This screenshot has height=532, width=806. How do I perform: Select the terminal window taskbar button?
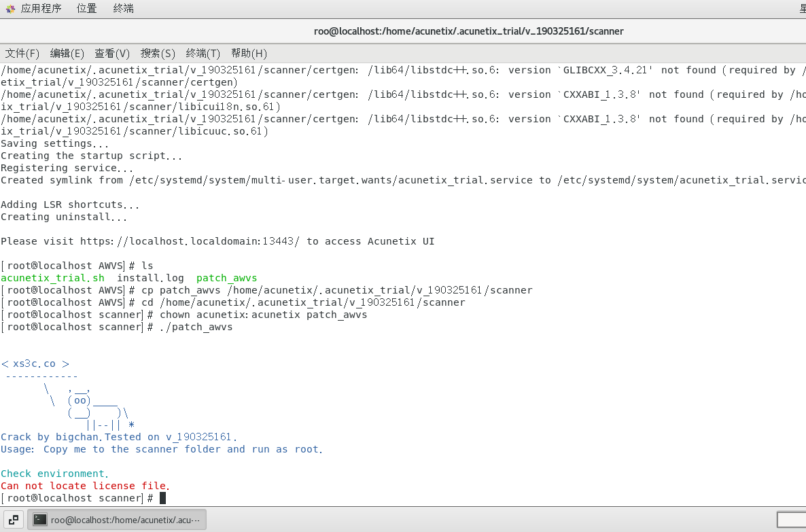[x=117, y=520]
